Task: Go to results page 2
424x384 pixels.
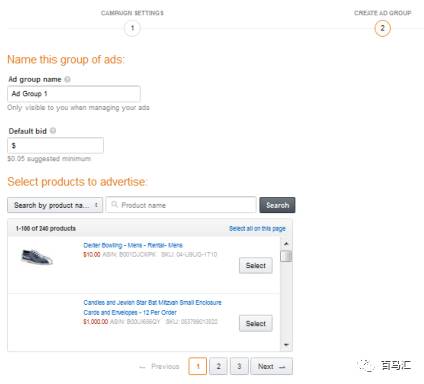Action: point(218,366)
